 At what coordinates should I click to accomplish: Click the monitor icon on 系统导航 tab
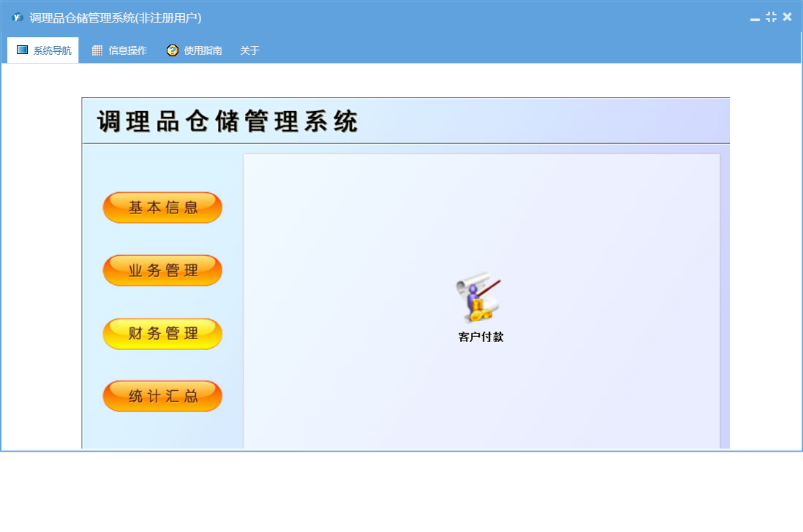[x=22, y=50]
